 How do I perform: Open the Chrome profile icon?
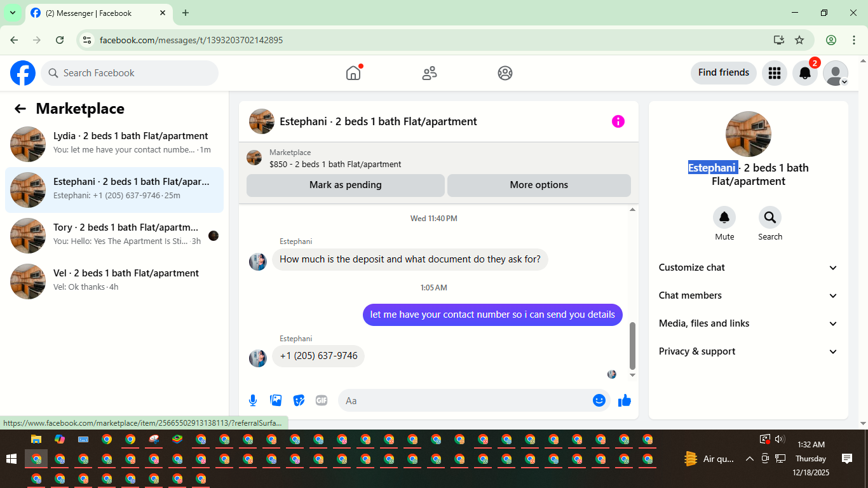[831, 40]
